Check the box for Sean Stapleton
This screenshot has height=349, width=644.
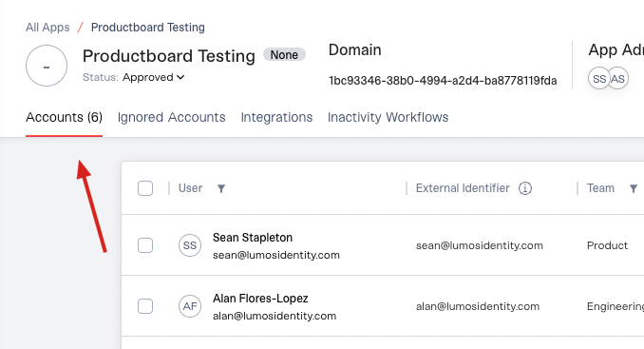pos(145,245)
